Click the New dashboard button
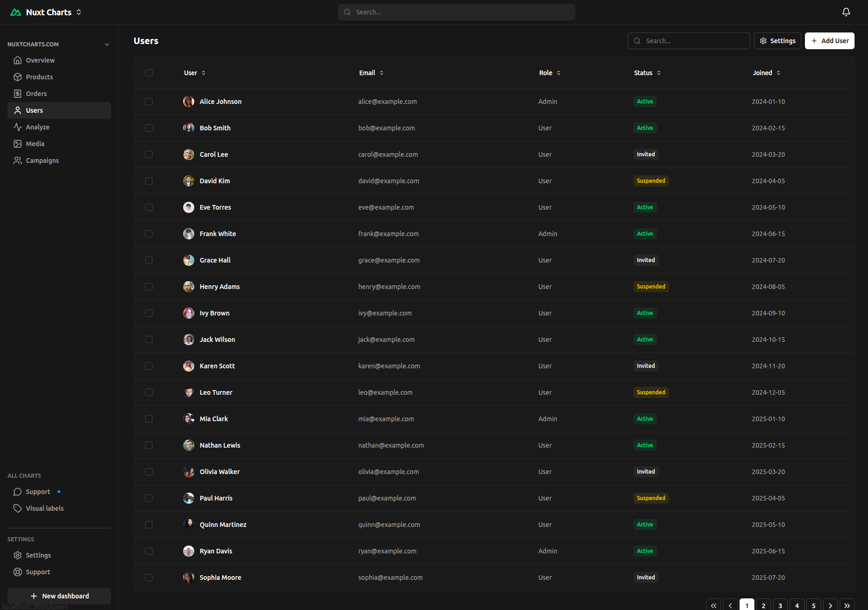This screenshot has width=868, height=610. click(59, 596)
